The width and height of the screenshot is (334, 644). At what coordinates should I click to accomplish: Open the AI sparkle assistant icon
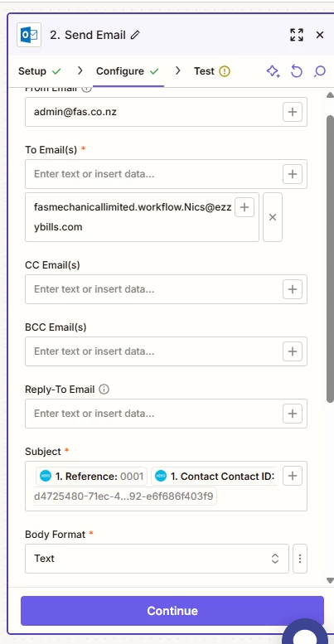(x=273, y=71)
